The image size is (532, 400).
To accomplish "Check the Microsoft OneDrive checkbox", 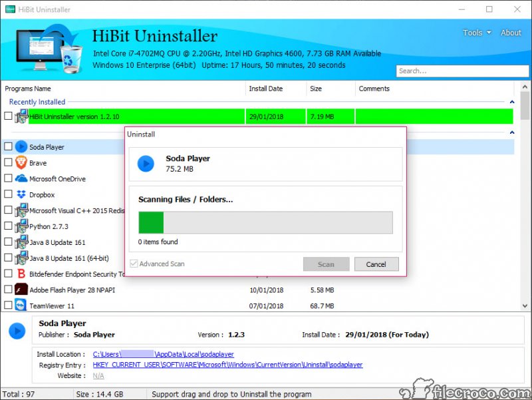I will click(8, 178).
